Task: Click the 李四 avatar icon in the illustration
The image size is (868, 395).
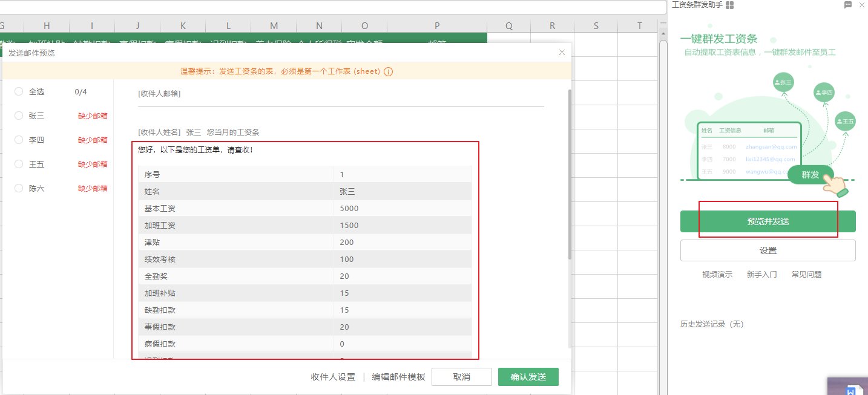Action: point(824,93)
